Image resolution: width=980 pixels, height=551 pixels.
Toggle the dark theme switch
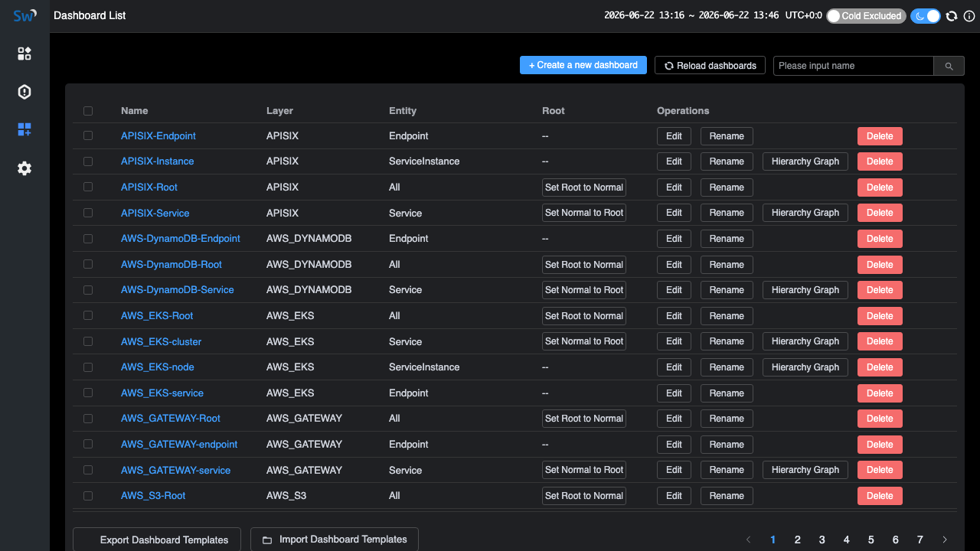926,16
